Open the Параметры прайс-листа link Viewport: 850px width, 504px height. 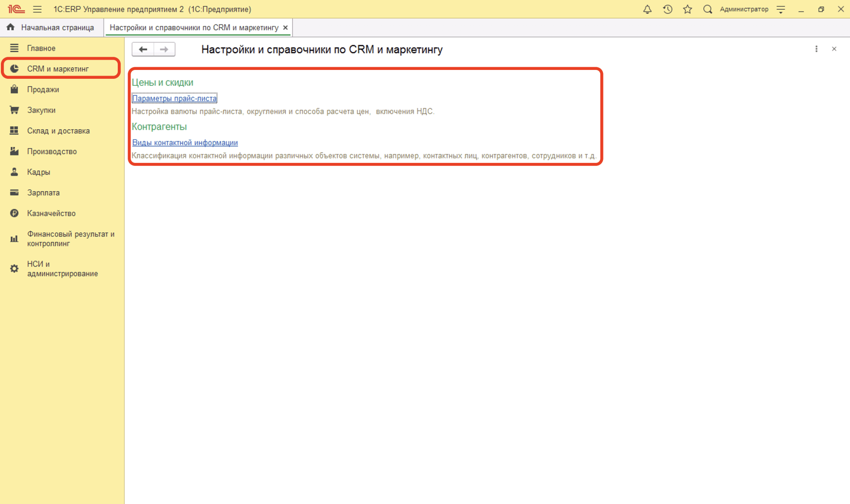tap(174, 98)
